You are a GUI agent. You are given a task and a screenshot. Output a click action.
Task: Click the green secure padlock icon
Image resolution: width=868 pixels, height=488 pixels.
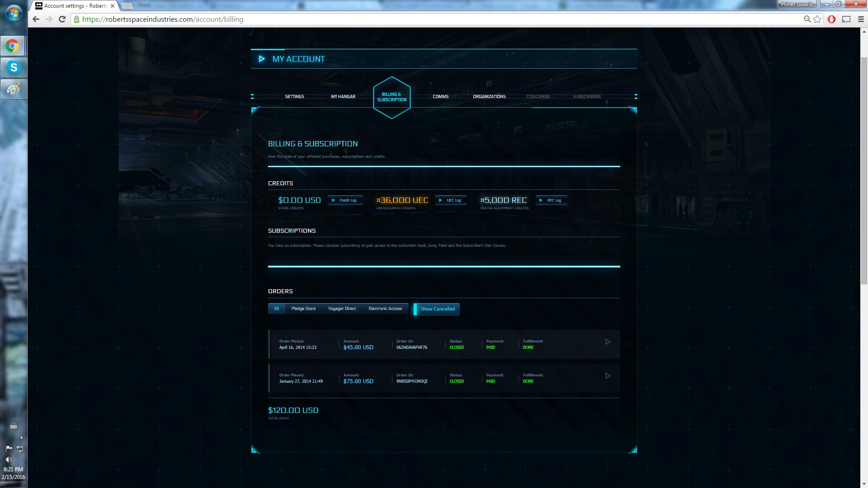[77, 19]
